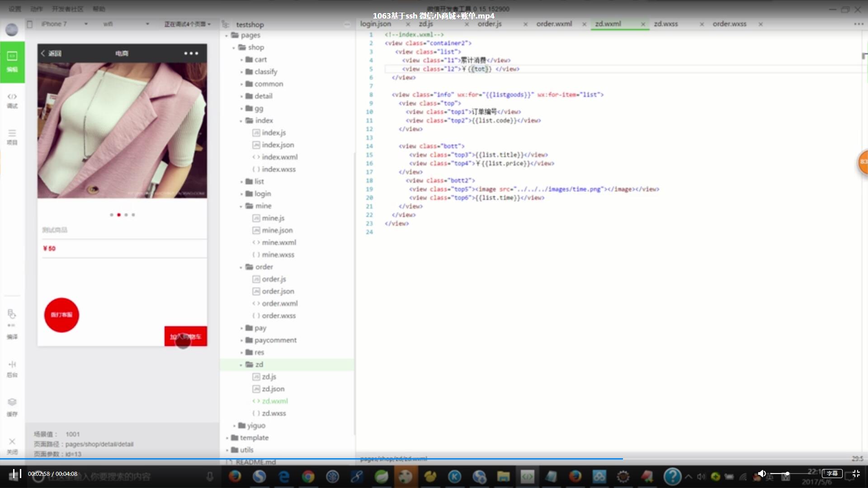868x488 pixels.
Task: Collapse the zd folder
Action: pyautogui.click(x=241, y=365)
